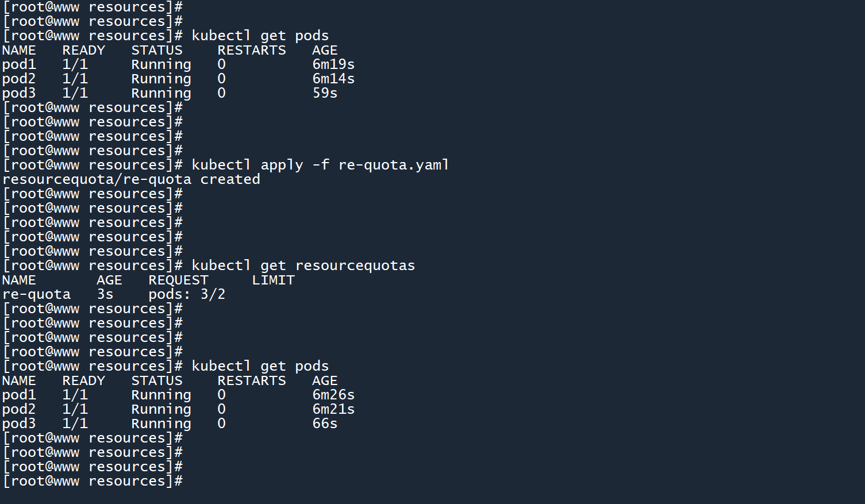865x504 pixels.
Task: Click the 'apply' word in the kubectl command
Action: 282,165
